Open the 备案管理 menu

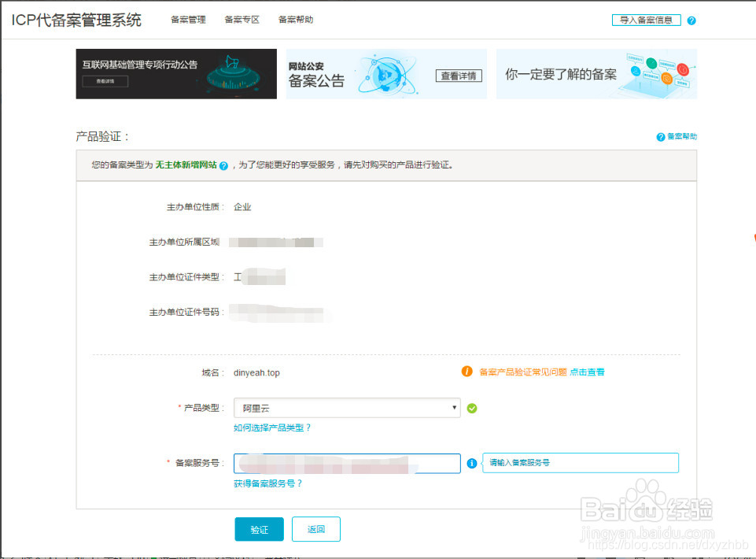click(x=187, y=20)
